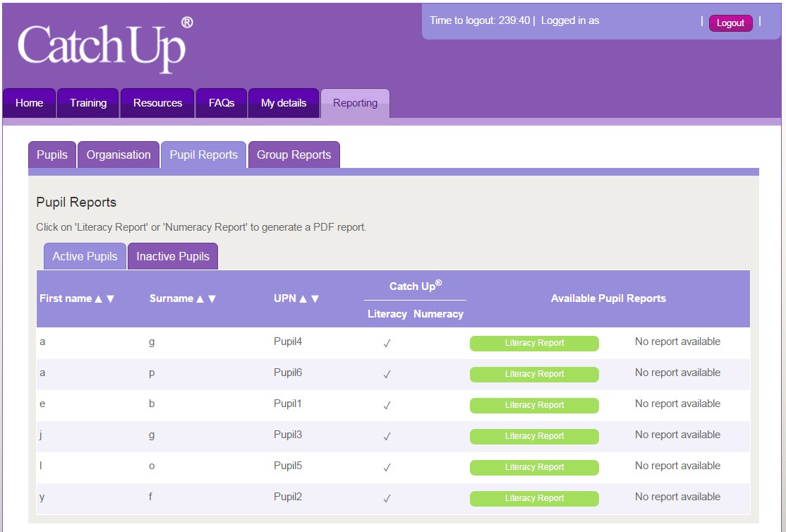Click surname 'b' in Pupil1 row
Viewport: 786px width, 532px height.
coord(152,404)
